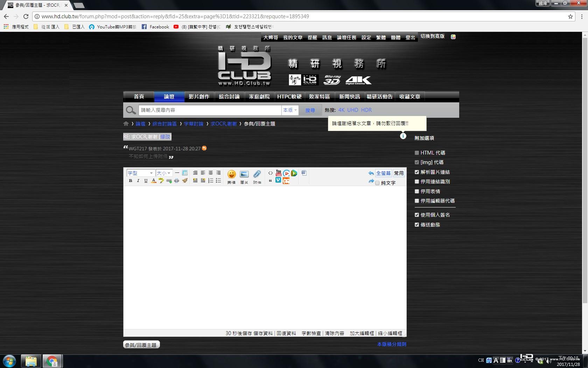Open the 首頁 navigation tab

(139, 97)
